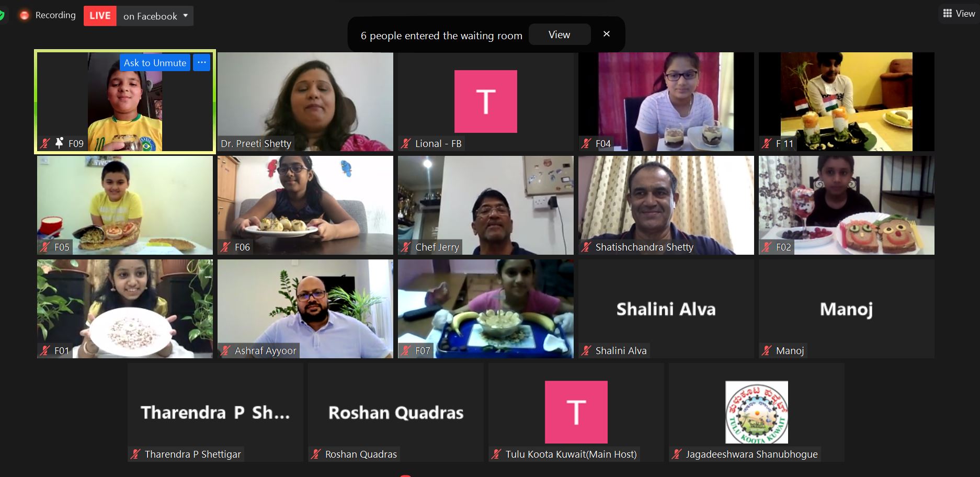
Task: Click the red Recording indicator icon
Action: (x=24, y=16)
